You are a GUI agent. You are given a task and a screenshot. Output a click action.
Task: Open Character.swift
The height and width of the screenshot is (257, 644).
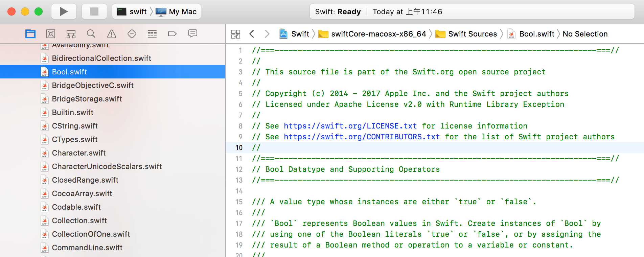(113, 153)
